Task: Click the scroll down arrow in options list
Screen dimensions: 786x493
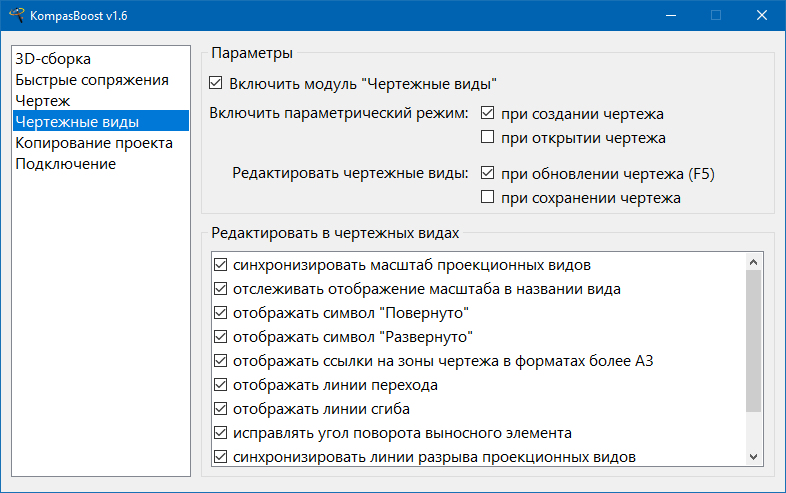Action: pos(754,456)
